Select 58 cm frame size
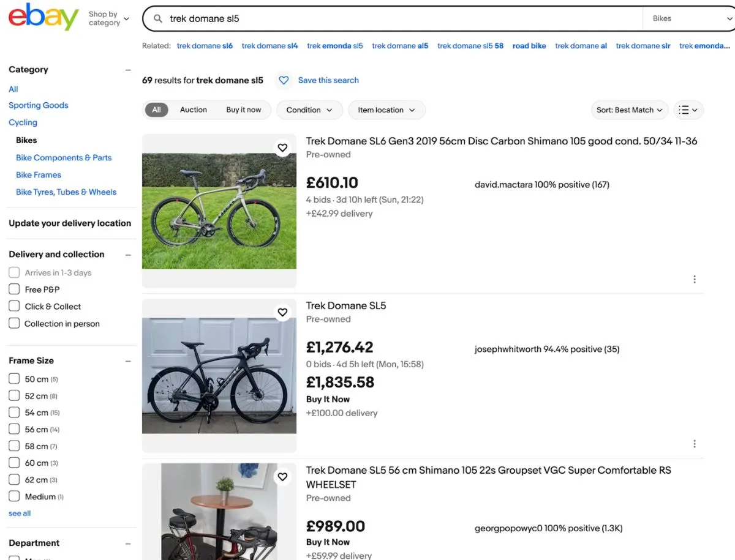The image size is (735, 560). click(x=14, y=446)
